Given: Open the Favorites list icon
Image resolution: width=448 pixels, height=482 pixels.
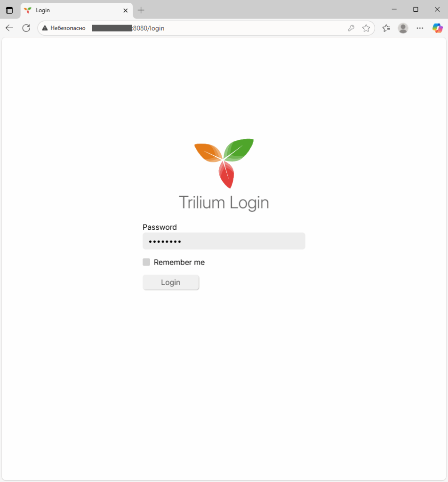Looking at the screenshot, I should (x=386, y=28).
